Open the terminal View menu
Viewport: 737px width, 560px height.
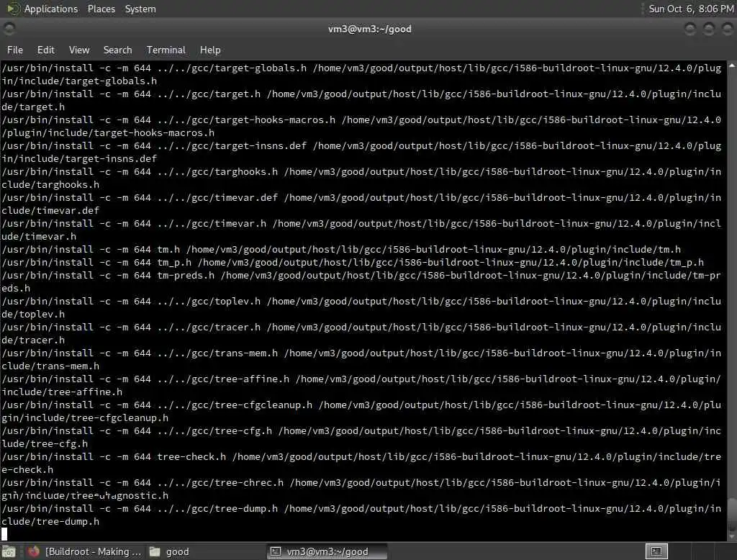coord(79,50)
